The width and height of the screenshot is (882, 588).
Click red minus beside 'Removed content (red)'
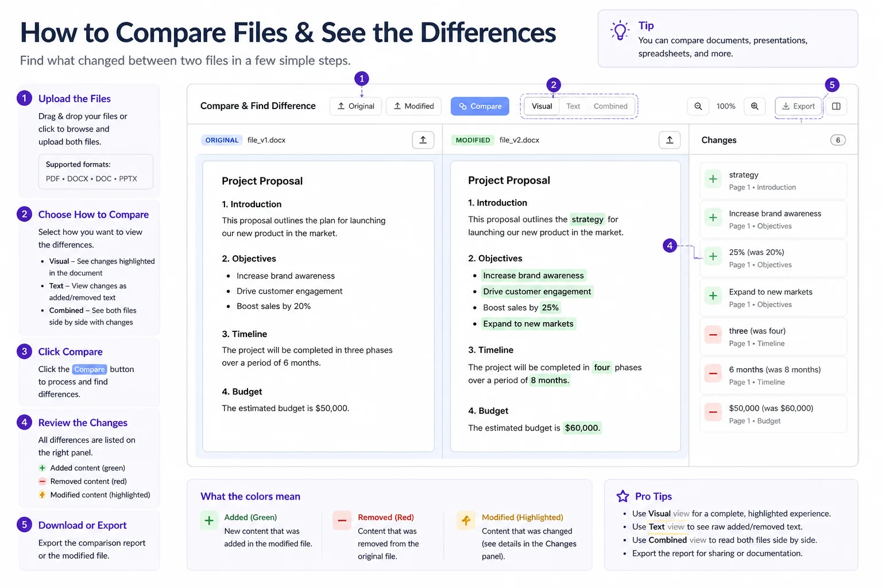click(42, 481)
